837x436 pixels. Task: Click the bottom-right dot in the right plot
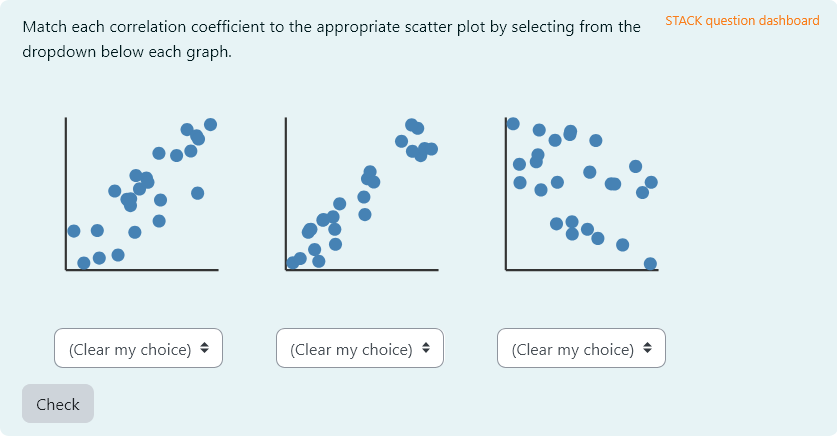click(x=650, y=264)
